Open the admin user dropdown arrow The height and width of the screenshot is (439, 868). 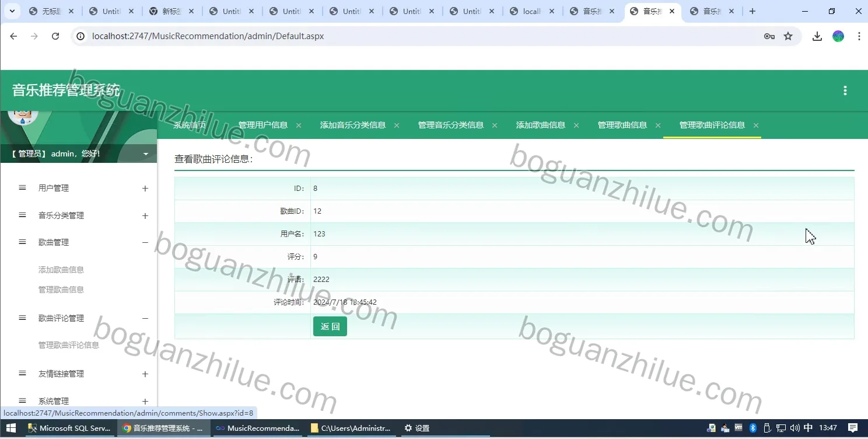point(146,154)
